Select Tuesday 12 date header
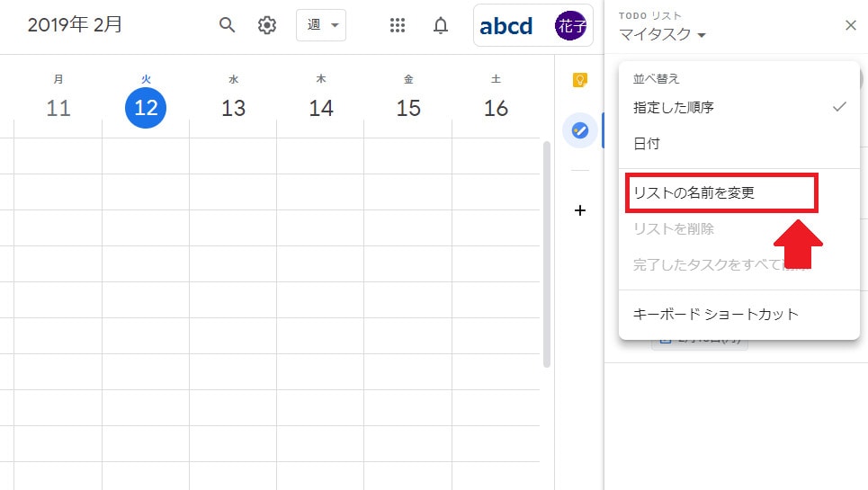Viewport: 868px width, 490px height. 146,108
